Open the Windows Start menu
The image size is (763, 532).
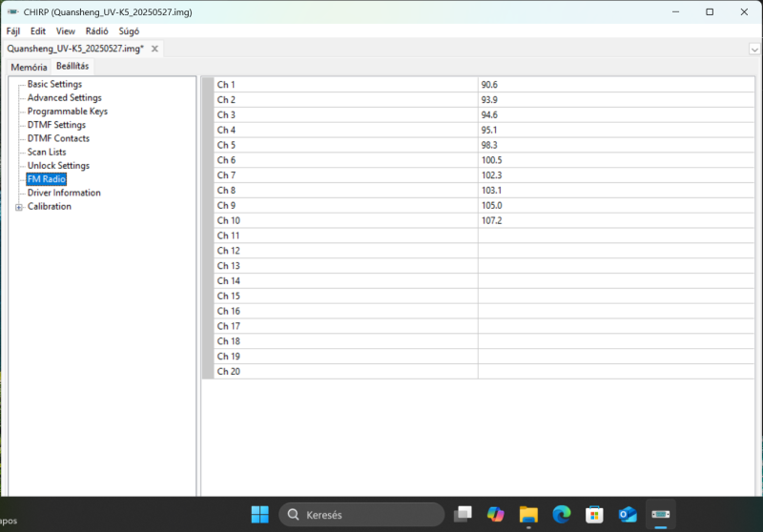259,515
